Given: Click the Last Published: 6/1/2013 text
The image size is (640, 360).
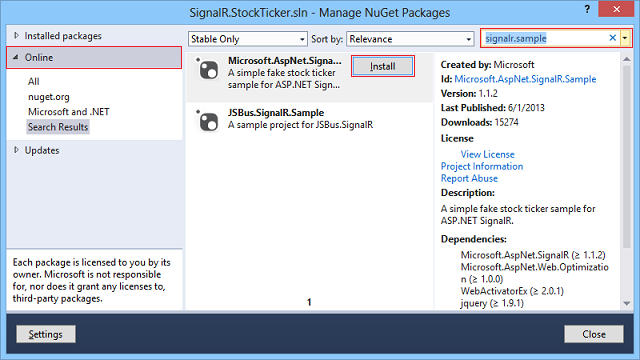Looking at the screenshot, I should [493, 108].
